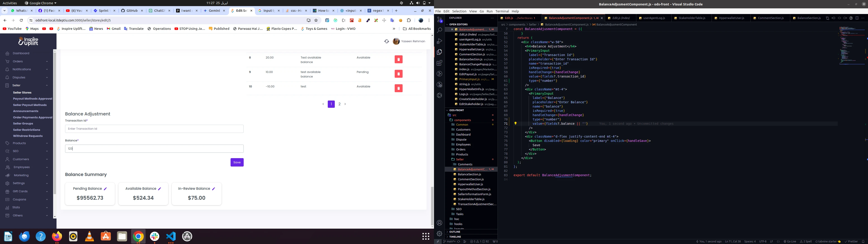Screen dimensions: 868x244
Task: Click the edit pencil beside Pending Balance
Action: (x=106, y=189)
